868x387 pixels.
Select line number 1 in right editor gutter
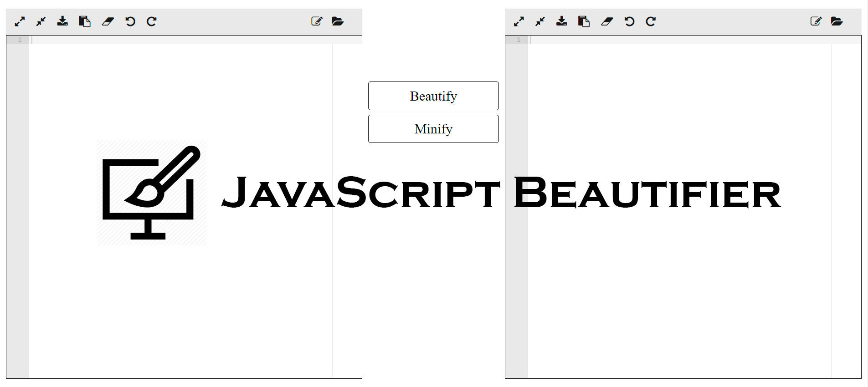(x=519, y=40)
